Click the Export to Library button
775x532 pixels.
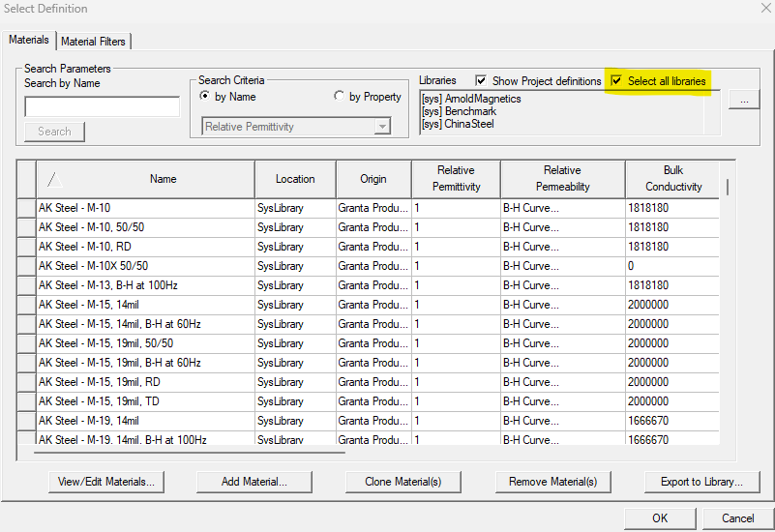(701, 482)
